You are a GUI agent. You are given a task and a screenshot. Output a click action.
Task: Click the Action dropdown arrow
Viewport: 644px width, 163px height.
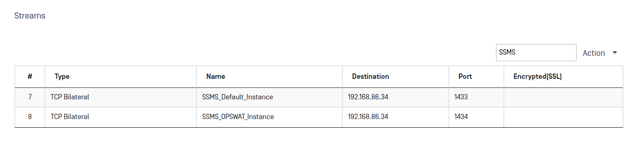(615, 53)
